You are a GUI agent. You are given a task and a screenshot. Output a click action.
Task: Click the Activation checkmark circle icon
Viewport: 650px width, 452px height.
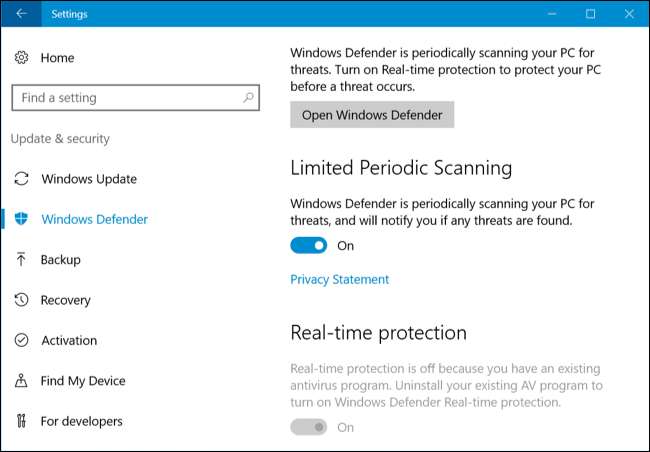[x=21, y=340]
